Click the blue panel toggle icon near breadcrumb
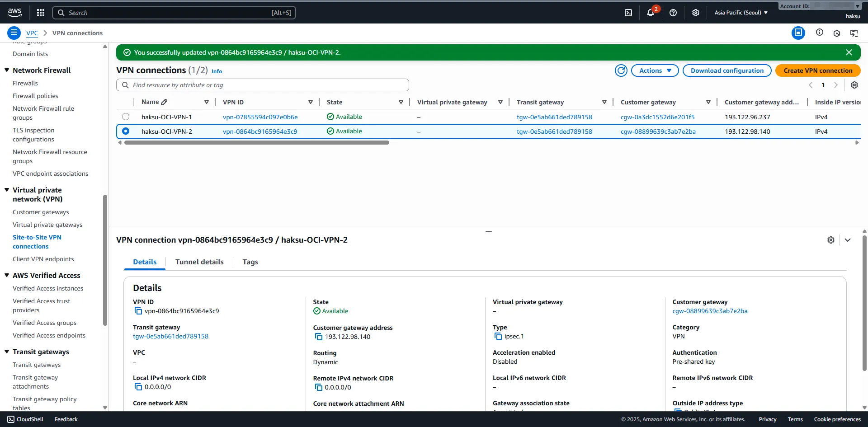This screenshot has height=427, width=868. coord(798,33)
